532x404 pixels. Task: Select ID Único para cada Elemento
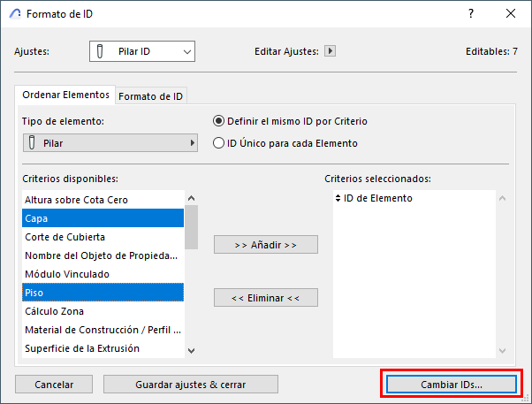pyautogui.click(x=219, y=142)
